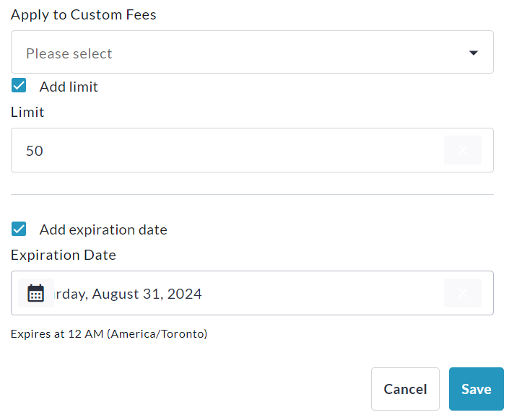
Task: Uncheck the Add expiration date checkbox
Action: 19,229
